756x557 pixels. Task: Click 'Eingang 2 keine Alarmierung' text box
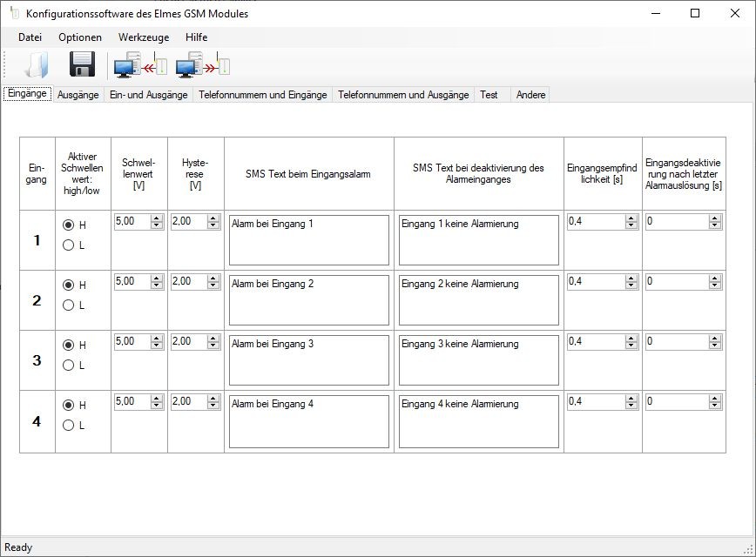[479, 300]
